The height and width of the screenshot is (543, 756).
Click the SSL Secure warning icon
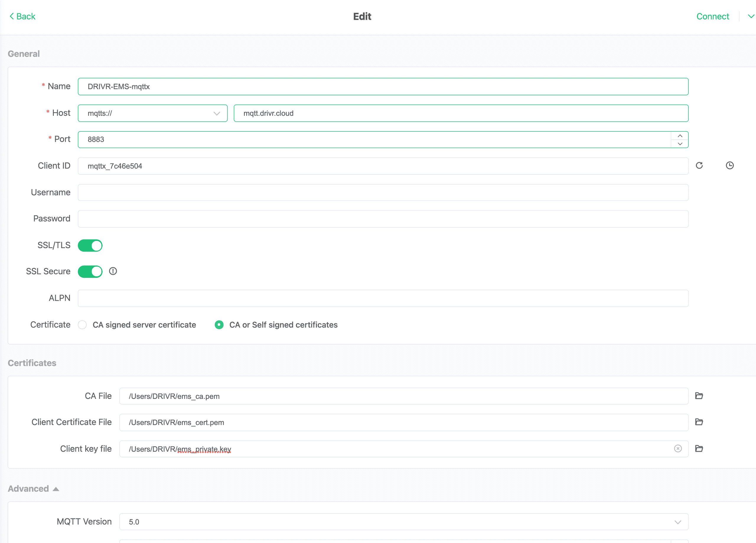pos(113,271)
